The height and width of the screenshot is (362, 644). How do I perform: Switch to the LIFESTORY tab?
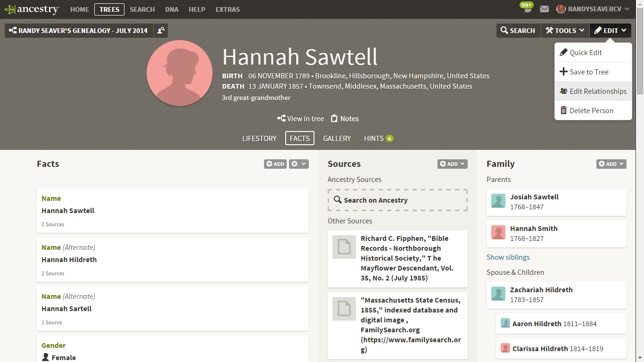[259, 138]
